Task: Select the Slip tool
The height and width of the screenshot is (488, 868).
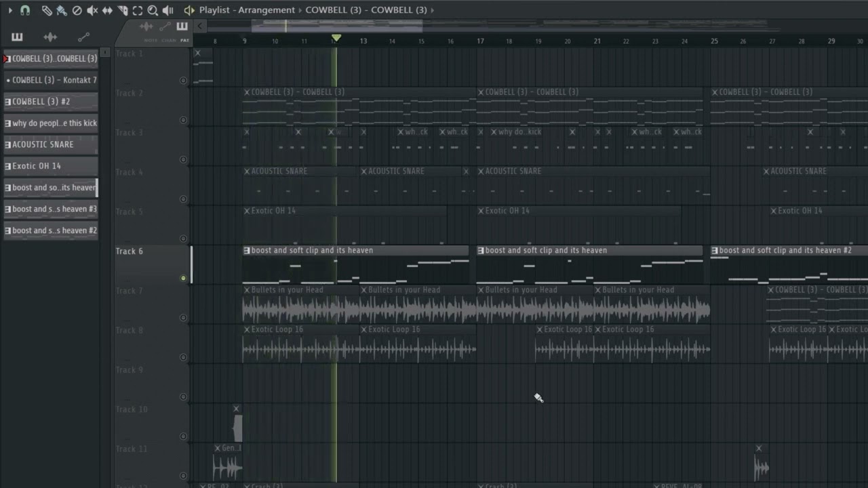Action: tap(107, 10)
